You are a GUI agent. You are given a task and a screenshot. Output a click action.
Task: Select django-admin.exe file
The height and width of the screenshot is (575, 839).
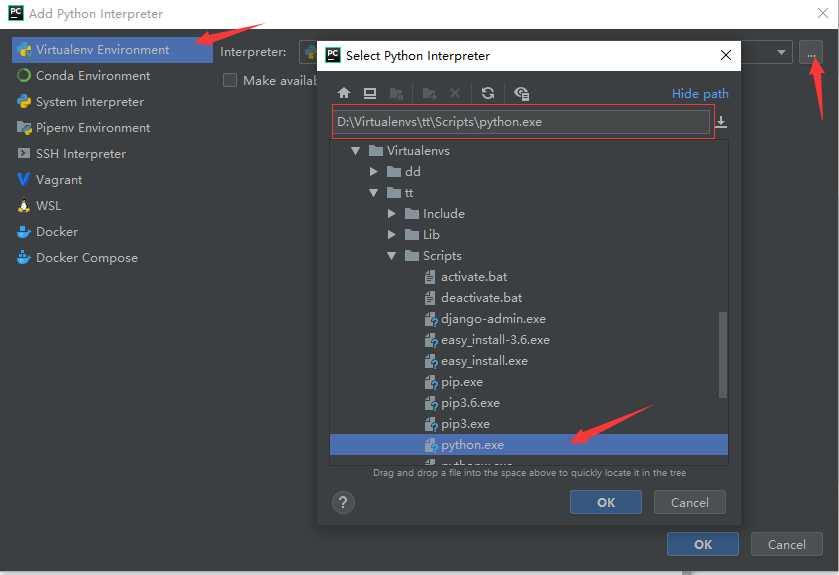tap(493, 319)
